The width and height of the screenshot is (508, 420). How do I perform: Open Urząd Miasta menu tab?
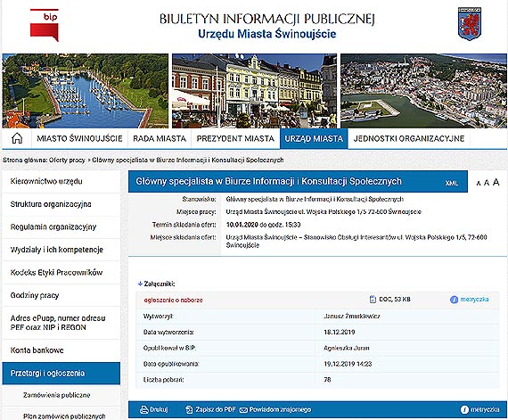314,138
